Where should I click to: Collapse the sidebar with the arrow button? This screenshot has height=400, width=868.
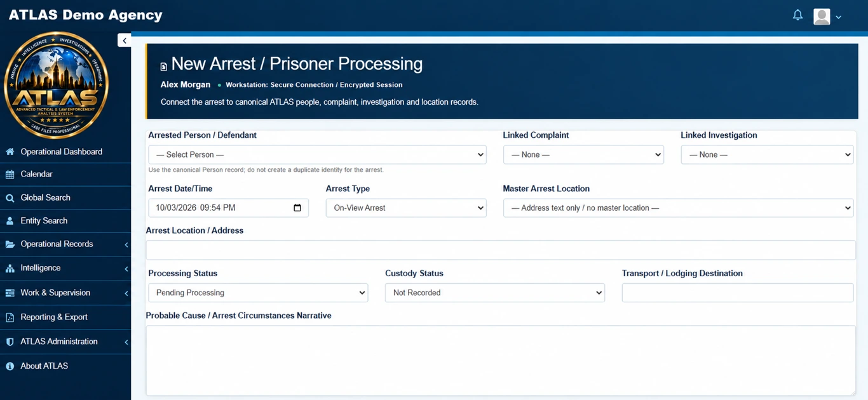coord(125,41)
